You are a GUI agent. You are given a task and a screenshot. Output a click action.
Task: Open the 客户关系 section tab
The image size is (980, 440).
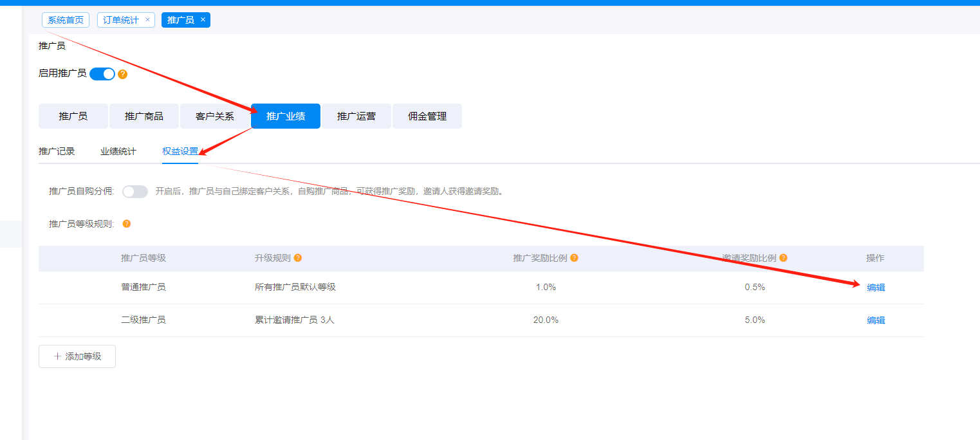(215, 116)
